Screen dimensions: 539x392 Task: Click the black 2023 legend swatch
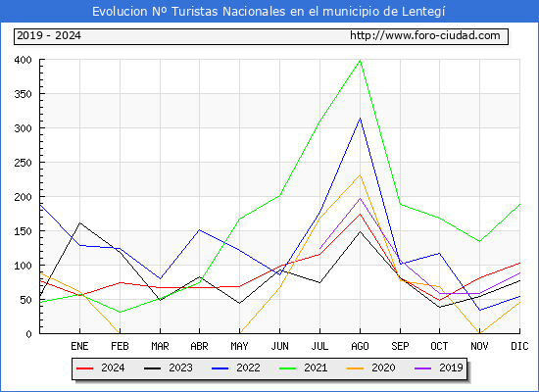click(x=152, y=368)
